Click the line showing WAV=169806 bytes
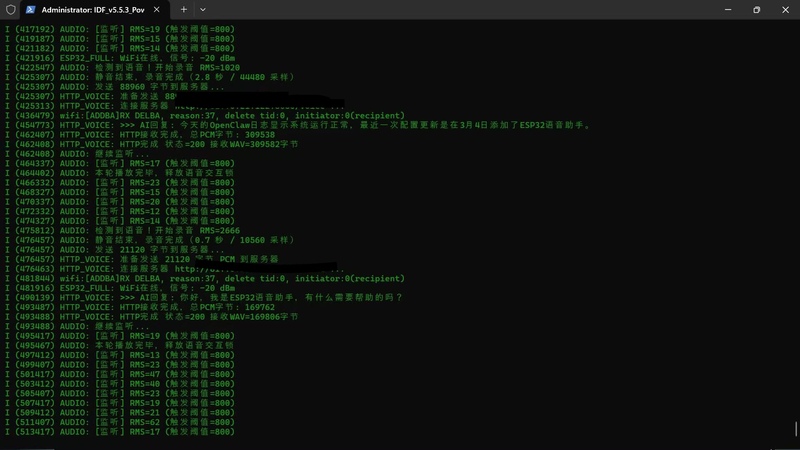Viewport: 800px width, 450px height. coord(152,317)
